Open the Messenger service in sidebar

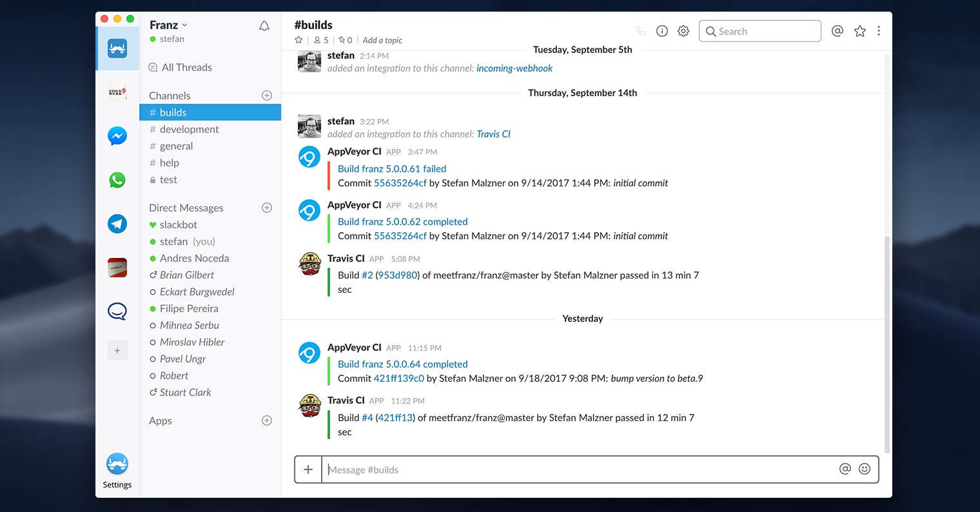tap(117, 136)
